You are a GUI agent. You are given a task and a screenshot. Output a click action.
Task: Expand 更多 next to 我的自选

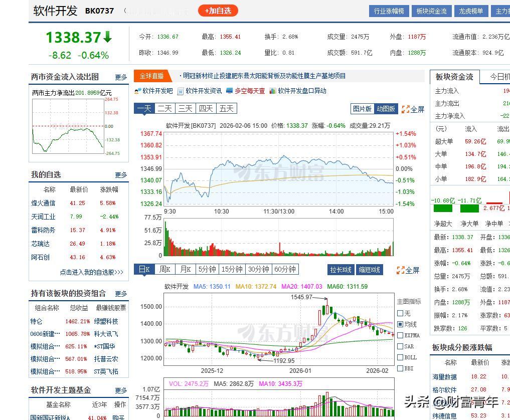click(121, 175)
